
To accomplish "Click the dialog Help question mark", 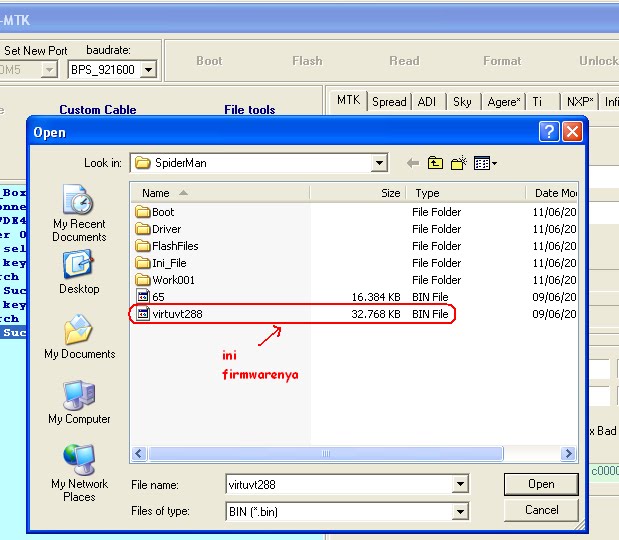I will [x=549, y=131].
